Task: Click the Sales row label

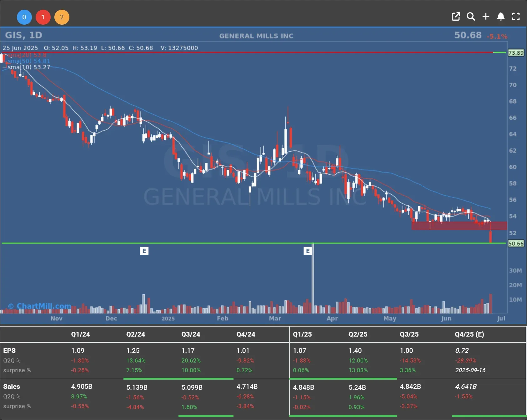Action: coord(12,387)
